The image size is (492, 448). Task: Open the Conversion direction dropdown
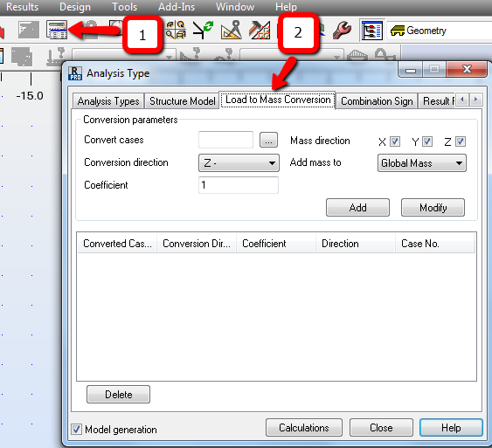click(x=239, y=163)
